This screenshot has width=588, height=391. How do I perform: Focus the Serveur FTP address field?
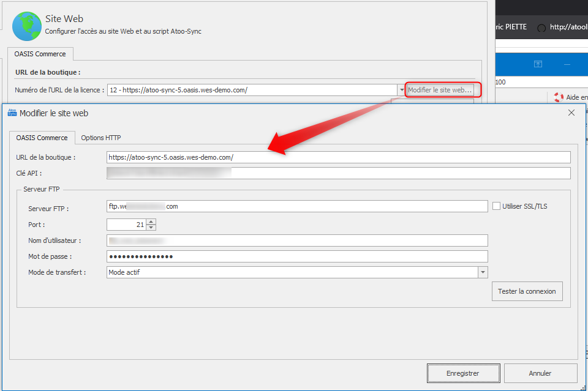(297, 206)
